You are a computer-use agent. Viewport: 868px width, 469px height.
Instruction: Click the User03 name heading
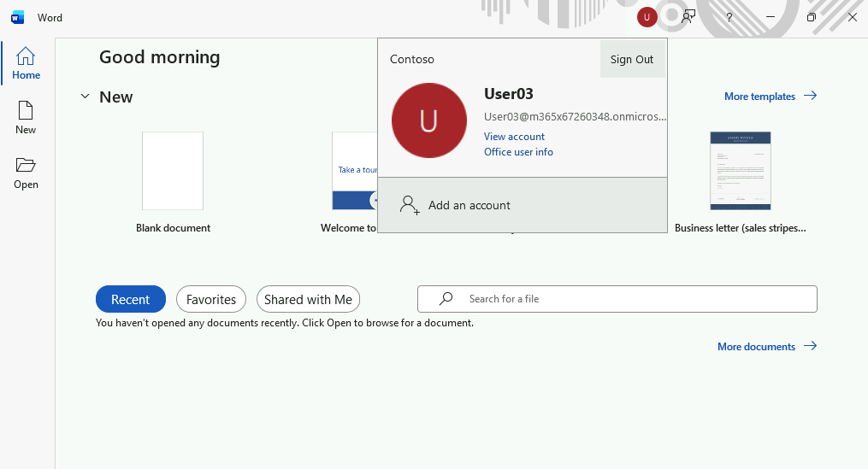pyautogui.click(x=509, y=94)
